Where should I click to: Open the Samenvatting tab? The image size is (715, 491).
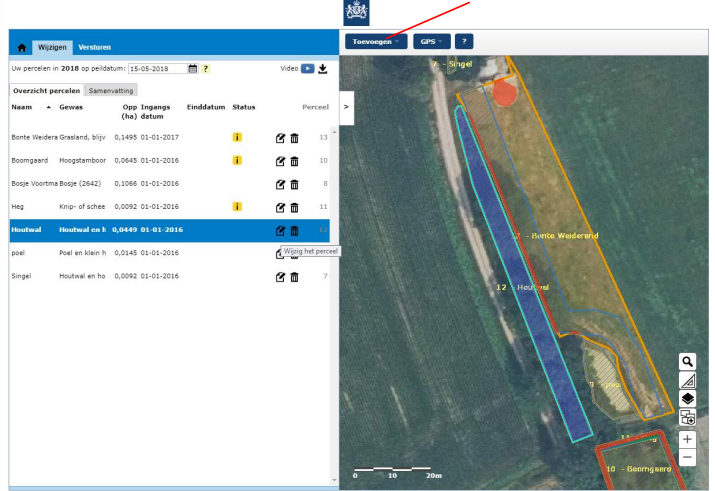(x=109, y=90)
